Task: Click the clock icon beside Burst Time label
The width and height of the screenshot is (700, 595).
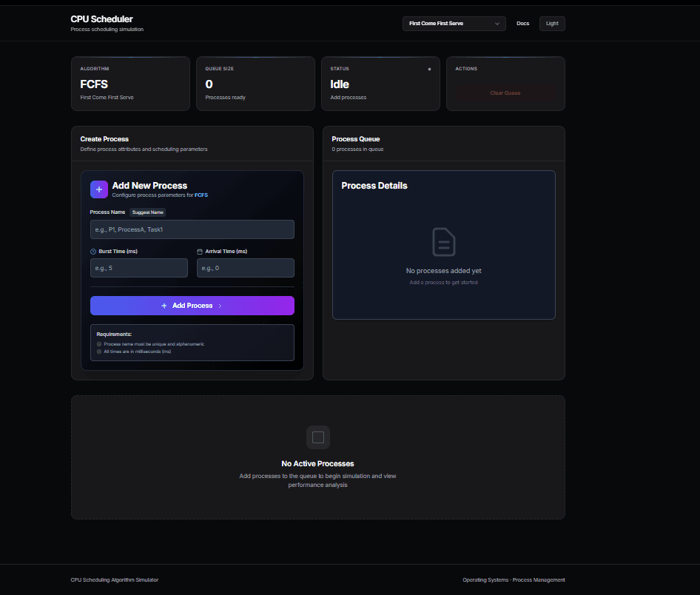Action: [92, 251]
